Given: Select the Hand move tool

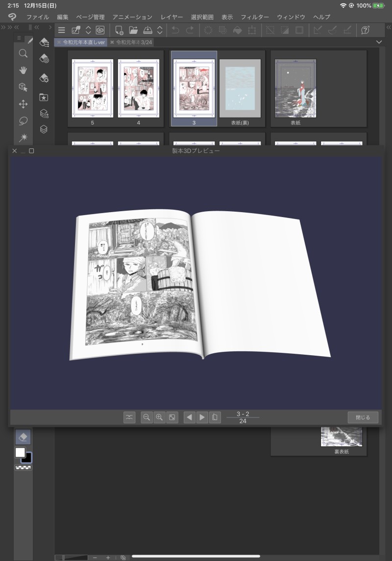Looking at the screenshot, I should (23, 70).
